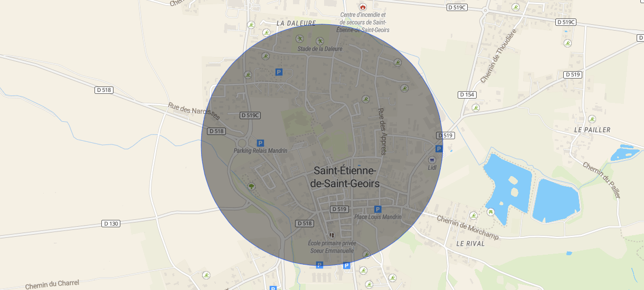Image resolution: width=644 pixels, height=290 pixels.
Task: Click the Lidl shop icon
Action: pos(432,160)
